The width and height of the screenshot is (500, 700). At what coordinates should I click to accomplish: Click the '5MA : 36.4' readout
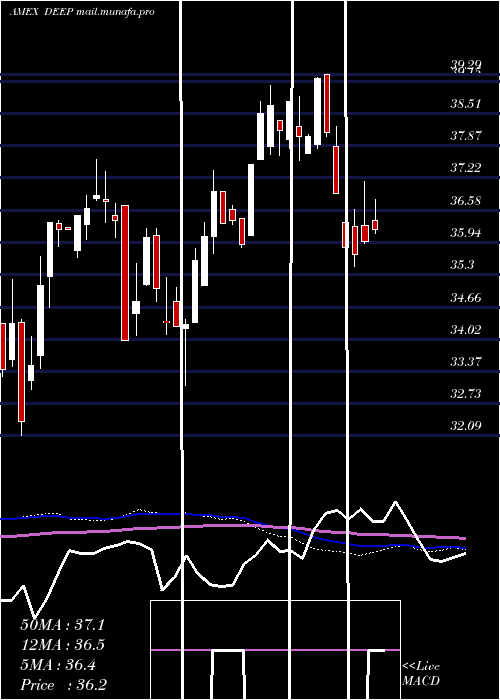click(58, 665)
